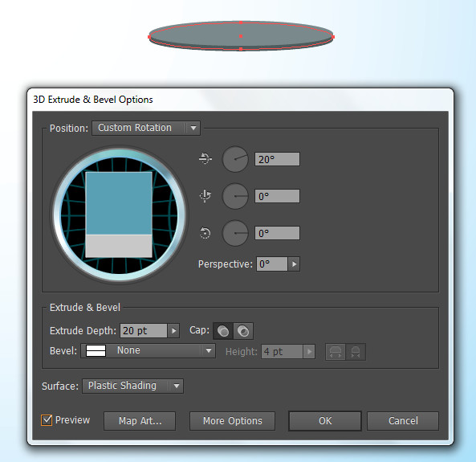476x462 pixels.
Task: Click the Y axis angle dial
Action: (235, 196)
